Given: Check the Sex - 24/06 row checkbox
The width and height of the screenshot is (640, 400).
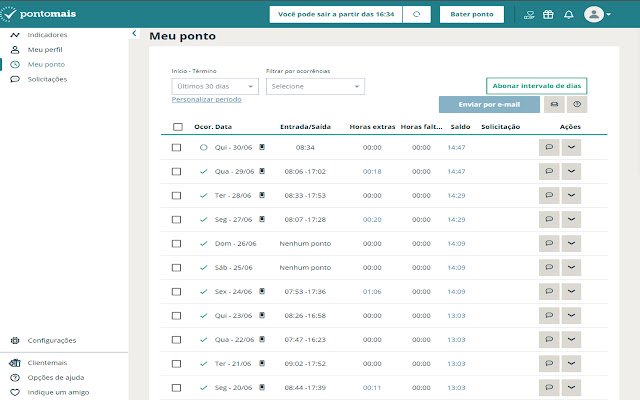Looking at the screenshot, I should coord(176,292).
